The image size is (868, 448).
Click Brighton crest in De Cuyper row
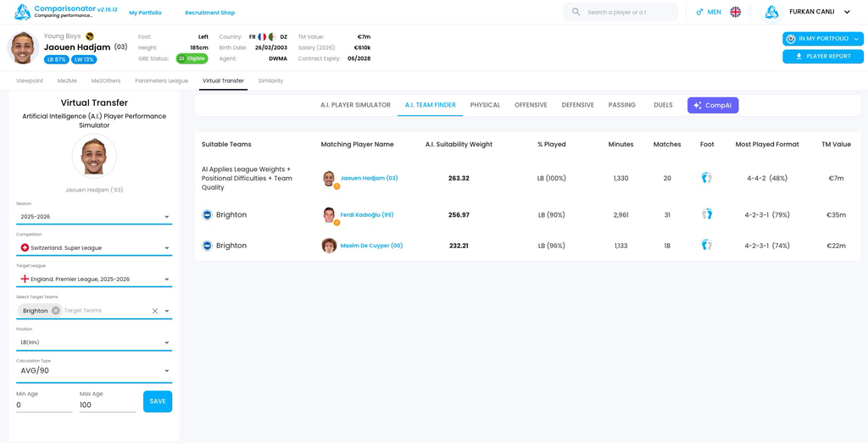click(208, 246)
